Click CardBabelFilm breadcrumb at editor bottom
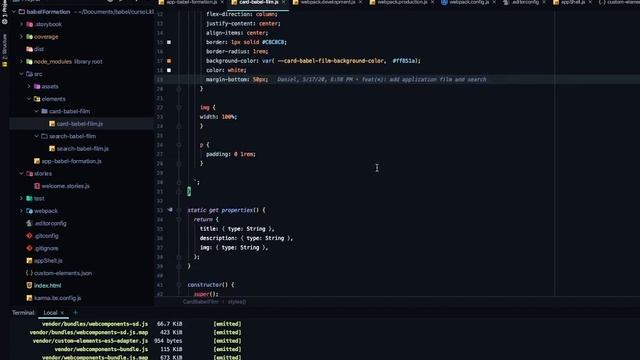Image resolution: width=640 pixels, height=360 pixels. 200,302
